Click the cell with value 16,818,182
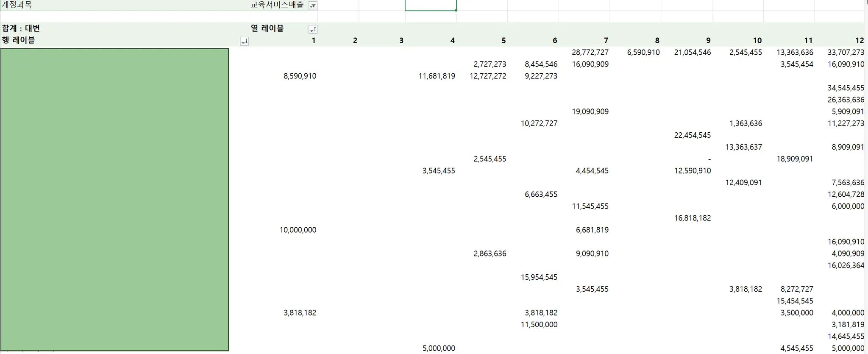 693,218
